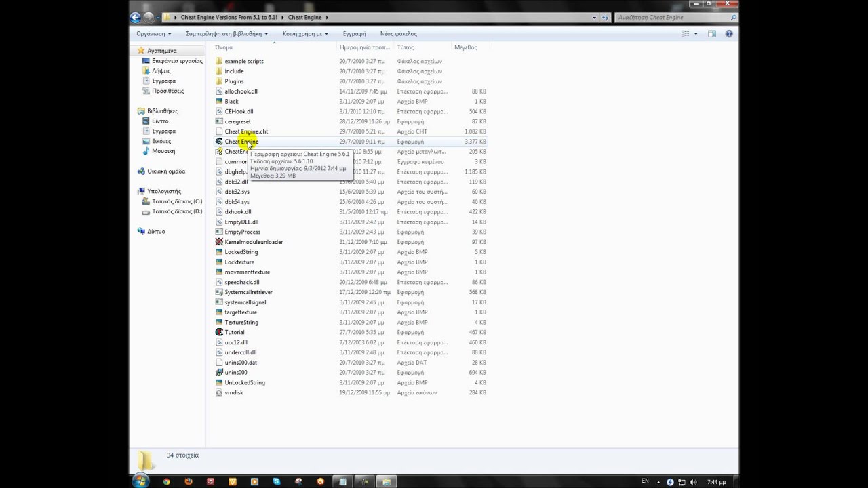The image size is (868, 488).
Task: Click the taskbar clock showing 7:44 μμ
Action: point(717,482)
